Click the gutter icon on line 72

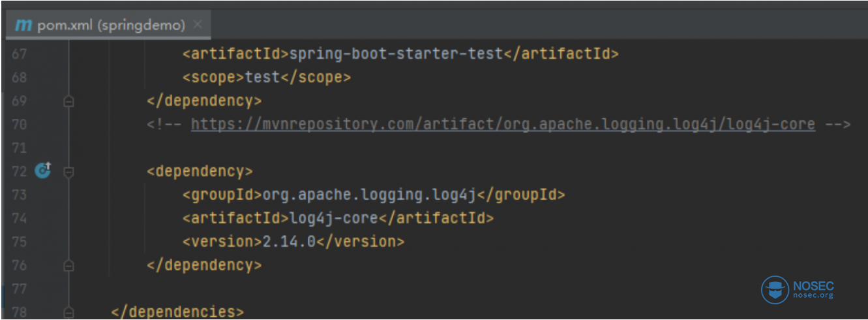(x=42, y=171)
